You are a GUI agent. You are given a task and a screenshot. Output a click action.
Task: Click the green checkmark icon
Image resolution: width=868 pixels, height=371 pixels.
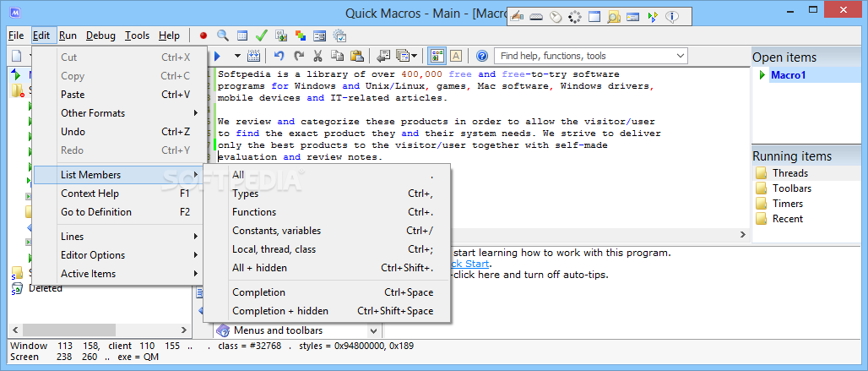pyautogui.click(x=261, y=35)
